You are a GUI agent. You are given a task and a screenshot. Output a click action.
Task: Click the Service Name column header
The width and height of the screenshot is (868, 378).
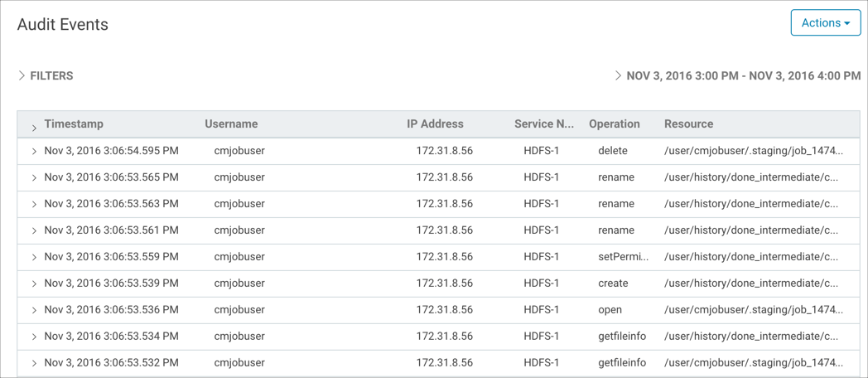tap(543, 124)
